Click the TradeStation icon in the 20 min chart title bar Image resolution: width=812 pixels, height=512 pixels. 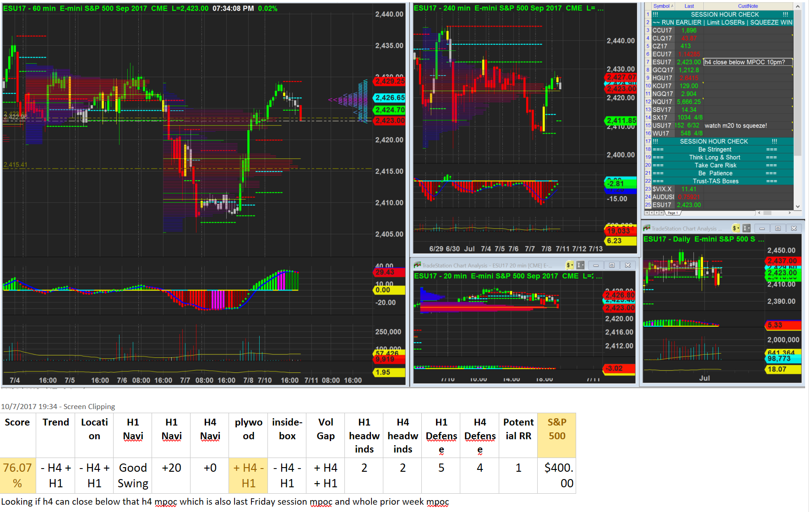[417, 265]
